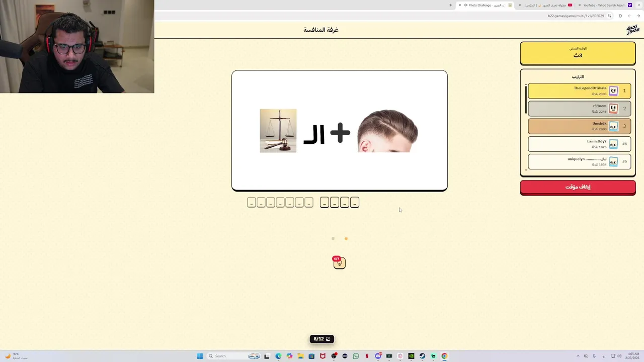Click r11nem player avatar in the ranking
This screenshot has height=362, width=644.
(x=613, y=109)
